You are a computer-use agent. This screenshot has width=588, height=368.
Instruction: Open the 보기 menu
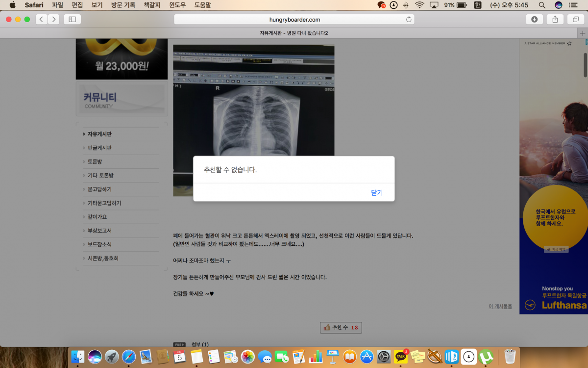coord(97,5)
